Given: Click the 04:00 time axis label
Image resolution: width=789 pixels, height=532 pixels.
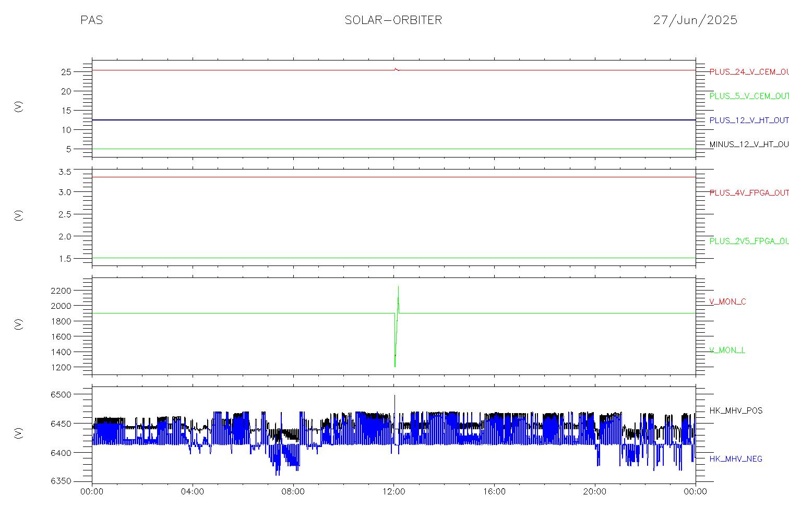Looking at the screenshot, I should pos(193,492).
